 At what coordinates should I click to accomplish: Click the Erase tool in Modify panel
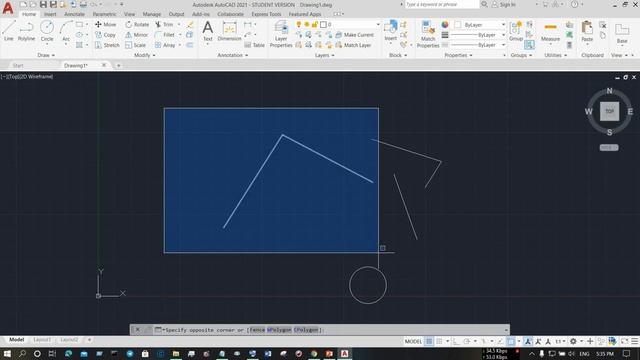190,24
